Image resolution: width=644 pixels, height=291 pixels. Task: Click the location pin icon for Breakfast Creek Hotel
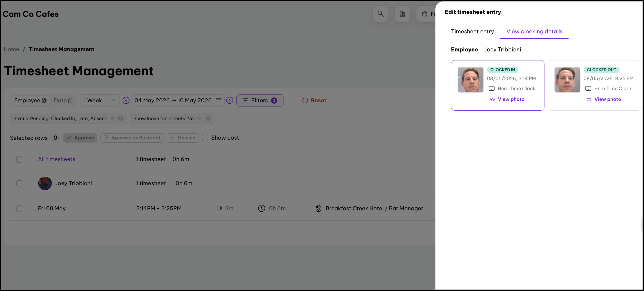(x=318, y=208)
